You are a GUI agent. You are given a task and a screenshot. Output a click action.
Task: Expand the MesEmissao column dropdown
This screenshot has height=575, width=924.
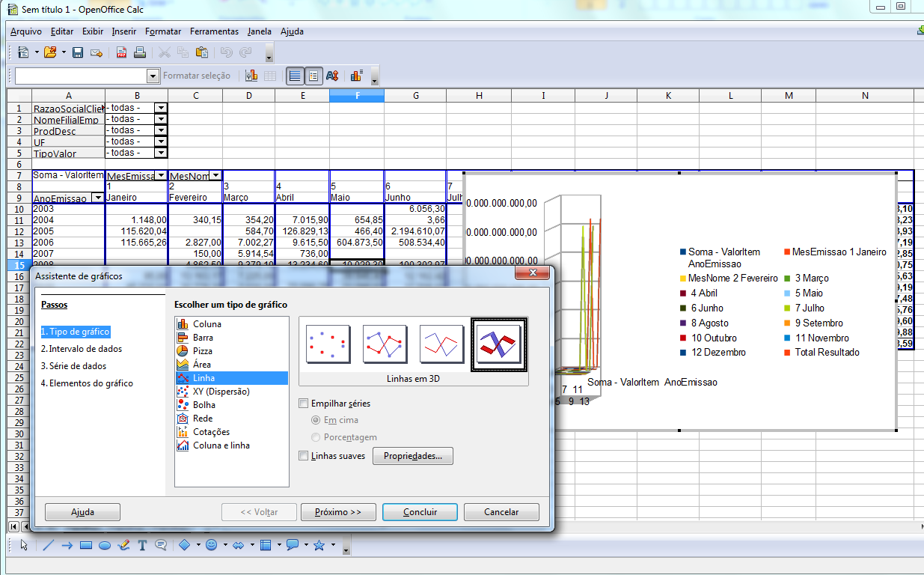161,174
